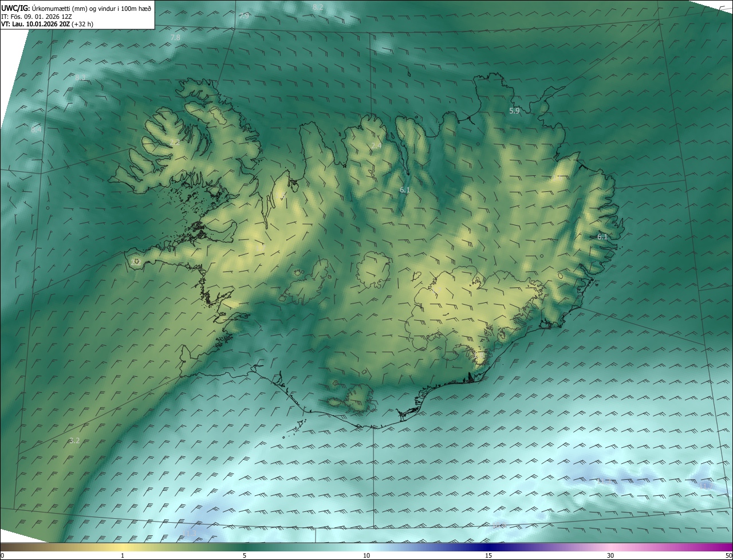Click the '8.2' value label on the map
733x560 pixels.
tap(318, 7)
